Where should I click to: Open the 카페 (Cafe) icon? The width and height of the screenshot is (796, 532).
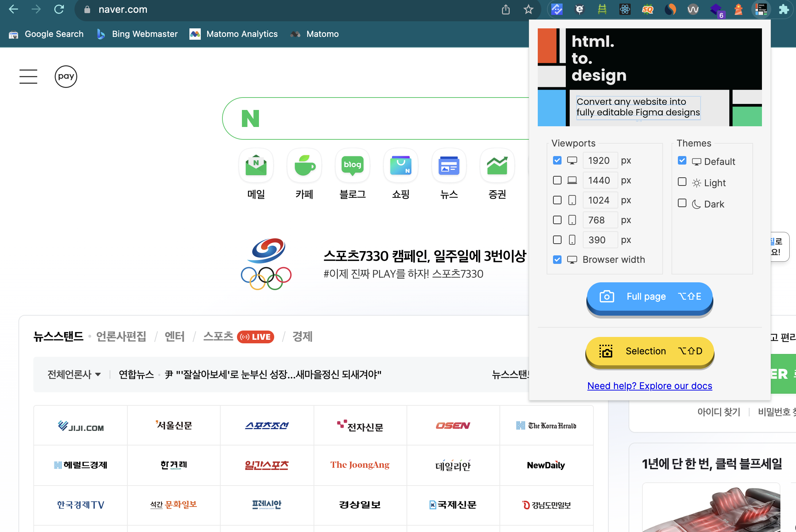(304, 165)
